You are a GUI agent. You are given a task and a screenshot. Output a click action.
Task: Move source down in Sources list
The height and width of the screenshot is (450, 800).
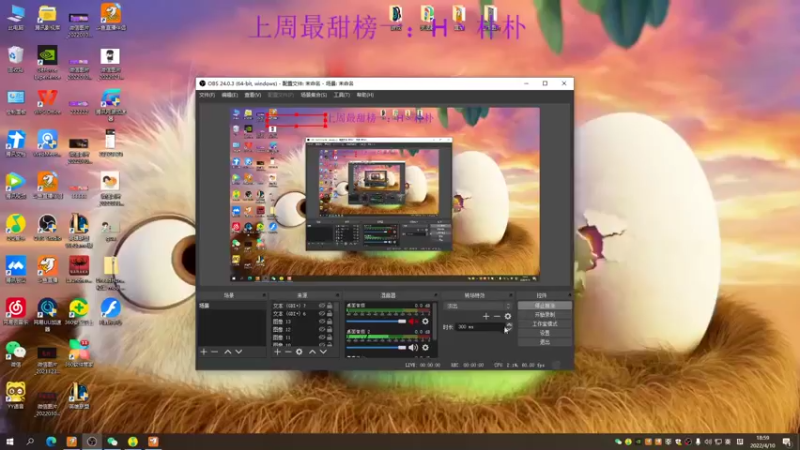(323, 352)
